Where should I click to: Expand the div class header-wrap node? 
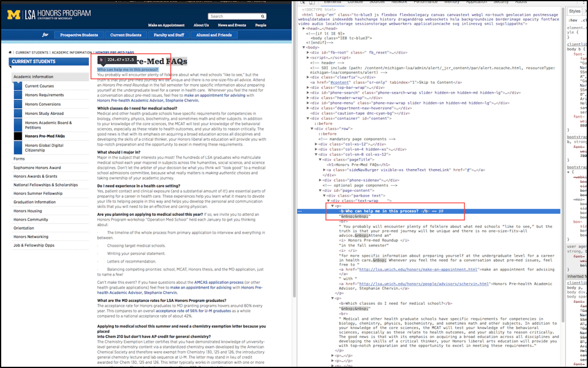308,98
